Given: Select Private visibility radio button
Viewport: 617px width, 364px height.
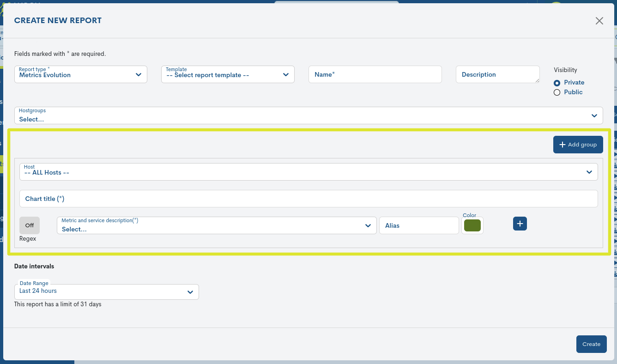Looking at the screenshot, I should [x=557, y=83].
